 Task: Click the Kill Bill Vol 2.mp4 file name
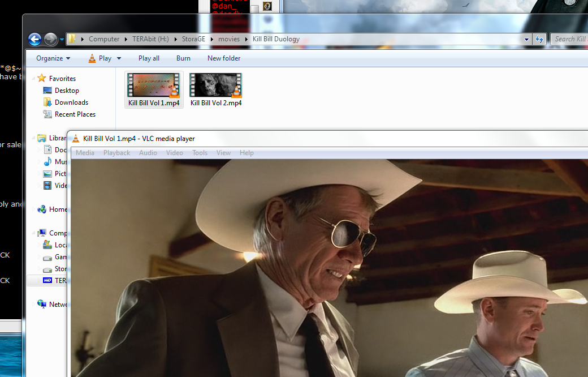click(x=216, y=103)
